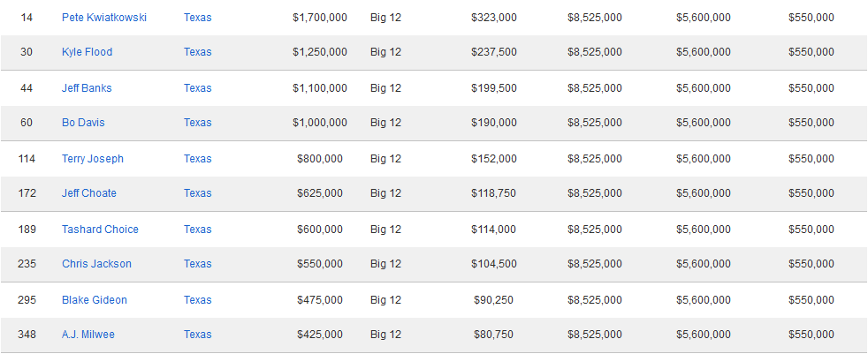This screenshot has width=868, height=354.
Task: Open Jeff Banks coach page
Action: pyautogui.click(x=87, y=88)
